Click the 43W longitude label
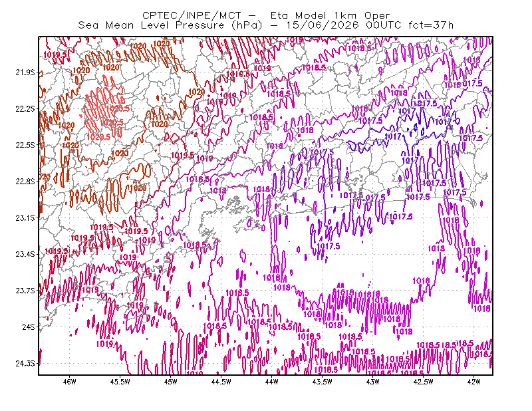This screenshot has height=411, width=532. coord(373,382)
